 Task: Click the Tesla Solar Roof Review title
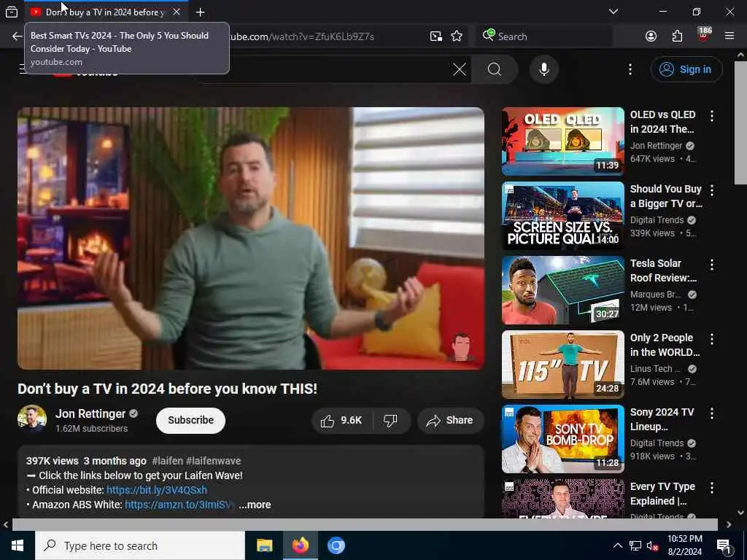tap(663, 271)
